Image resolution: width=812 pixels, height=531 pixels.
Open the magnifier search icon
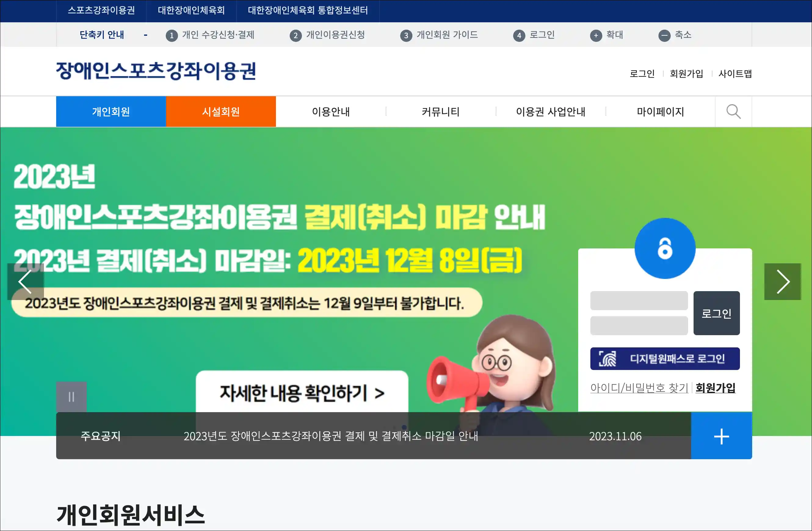pos(733,112)
